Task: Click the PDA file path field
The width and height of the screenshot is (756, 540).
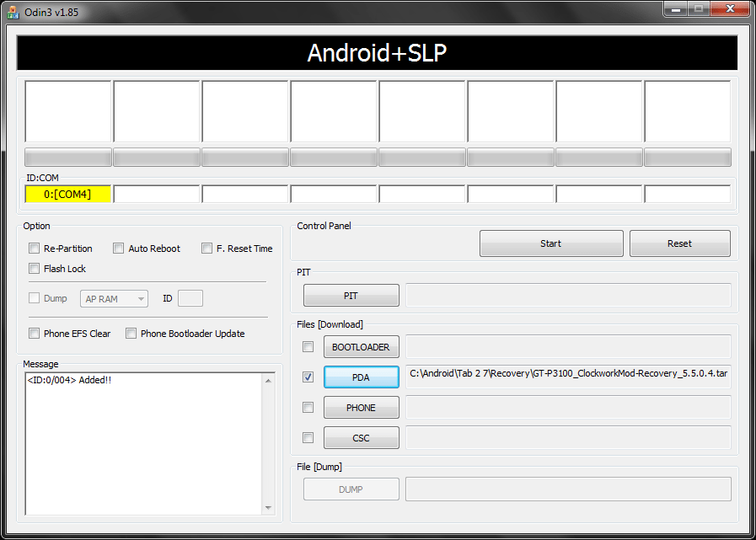Action: coord(568,377)
